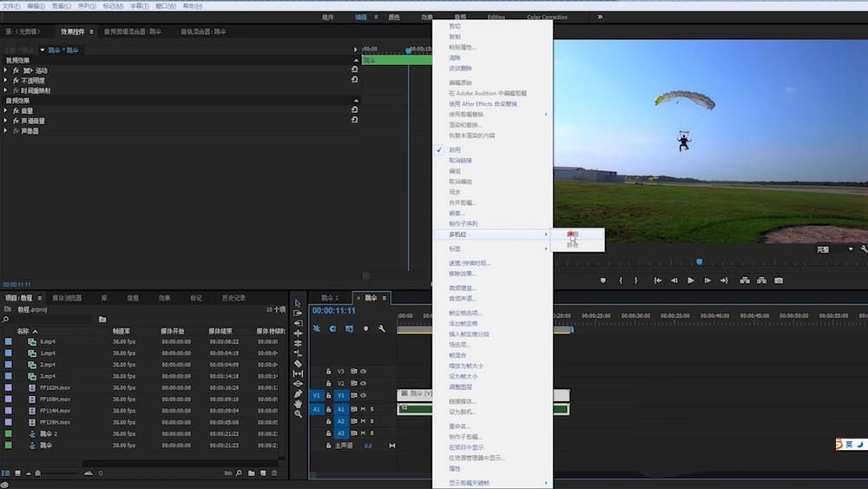Select the Pen tool in the tools panel
The width and height of the screenshot is (868, 489).
coord(298,393)
